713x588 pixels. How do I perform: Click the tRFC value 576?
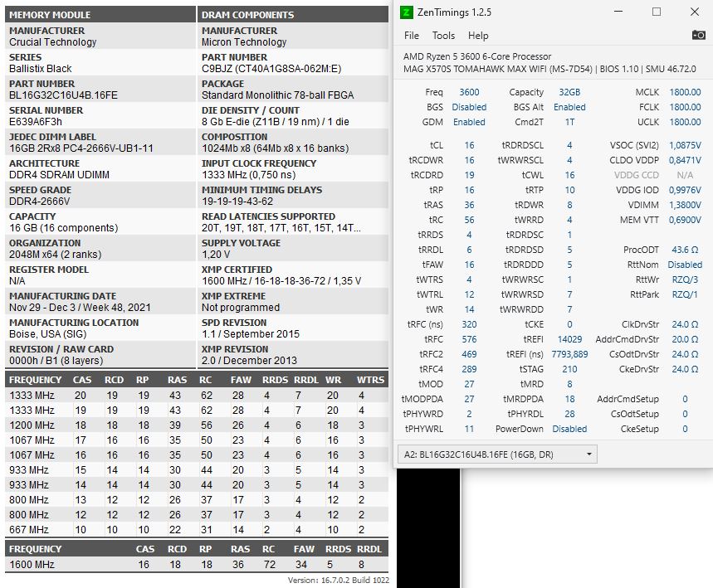(x=469, y=339)
